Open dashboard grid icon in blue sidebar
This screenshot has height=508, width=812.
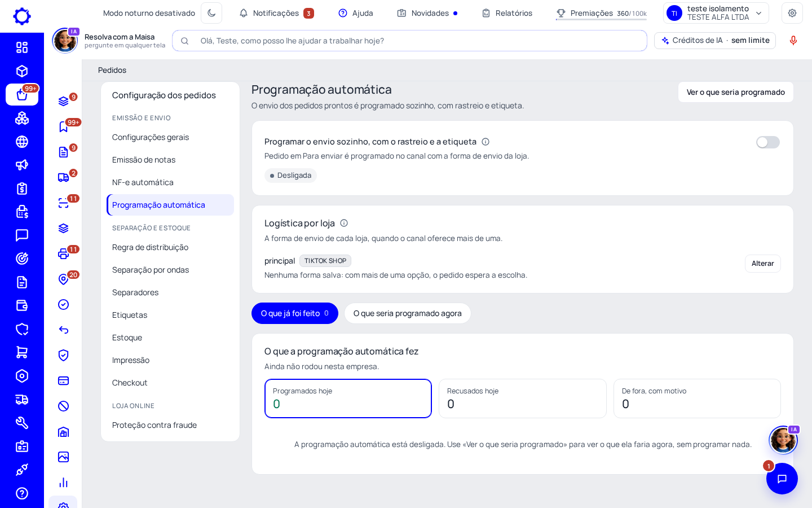(22, 47)
